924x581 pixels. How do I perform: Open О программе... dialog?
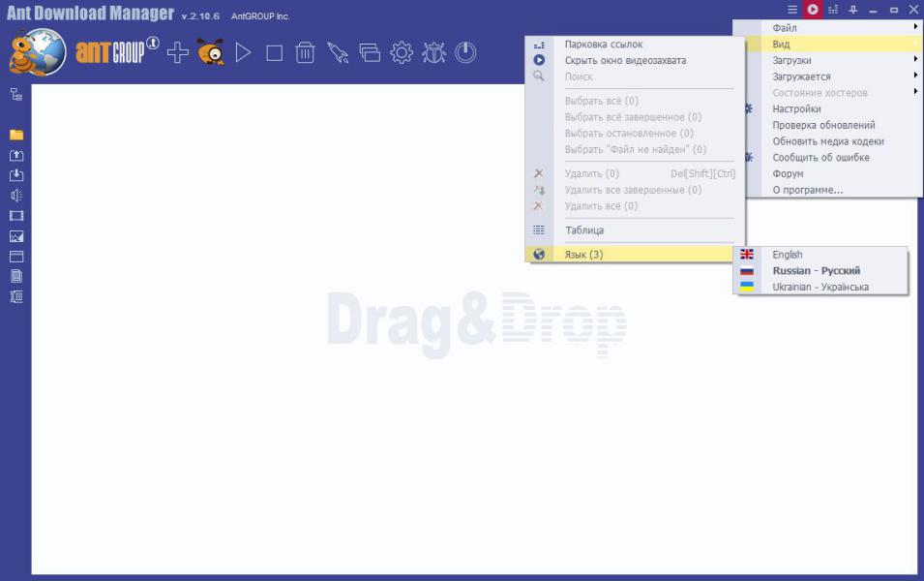(x=828, y=190)
